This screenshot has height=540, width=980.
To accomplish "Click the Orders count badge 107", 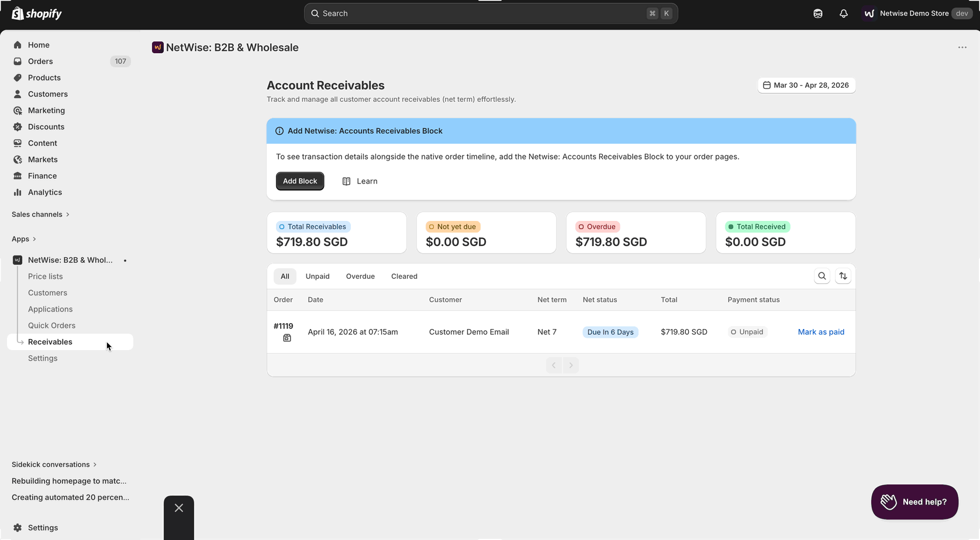I will coord(120,61).
